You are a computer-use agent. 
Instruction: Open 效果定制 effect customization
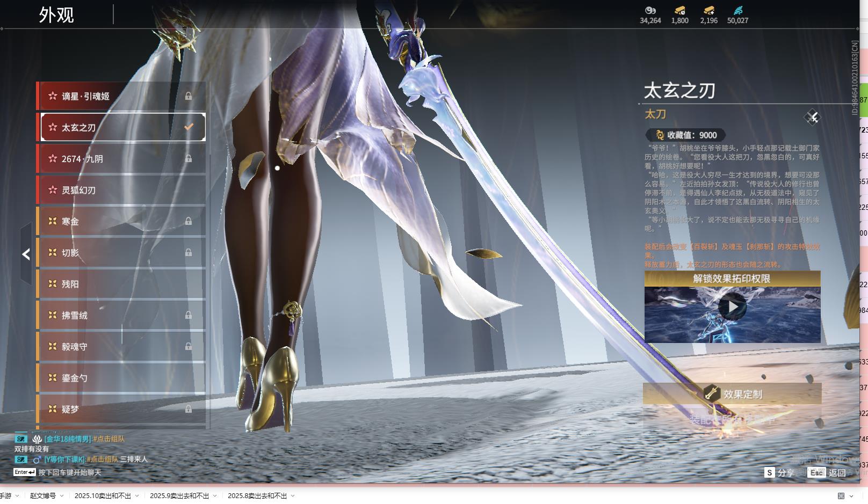pyautogui.click(x=732, y=394)
